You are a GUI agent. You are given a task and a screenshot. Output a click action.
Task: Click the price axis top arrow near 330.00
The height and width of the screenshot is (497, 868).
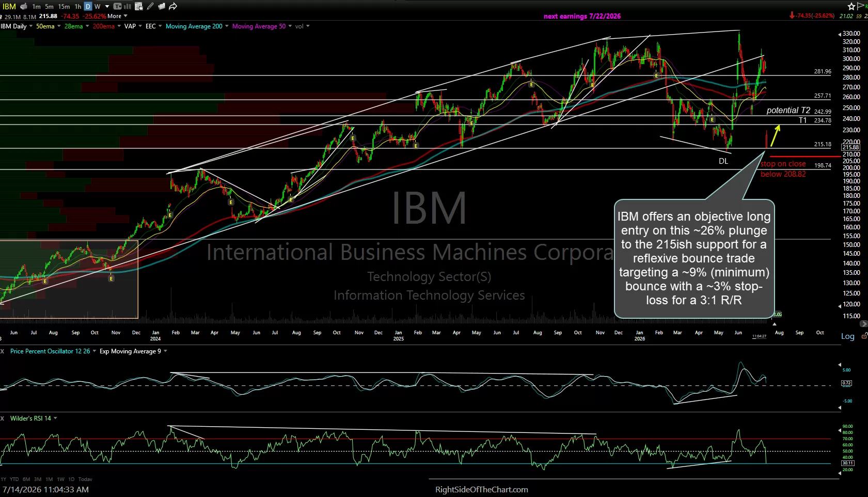839,34
